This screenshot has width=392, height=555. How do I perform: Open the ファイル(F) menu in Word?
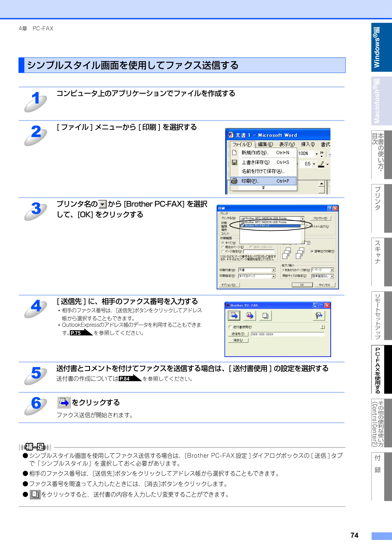click(242, 144)
